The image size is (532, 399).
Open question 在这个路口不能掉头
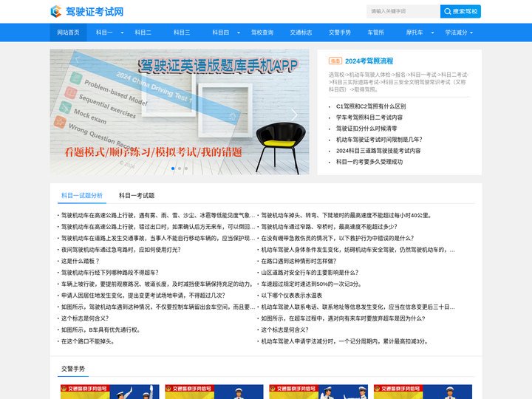tap(87, 341)
